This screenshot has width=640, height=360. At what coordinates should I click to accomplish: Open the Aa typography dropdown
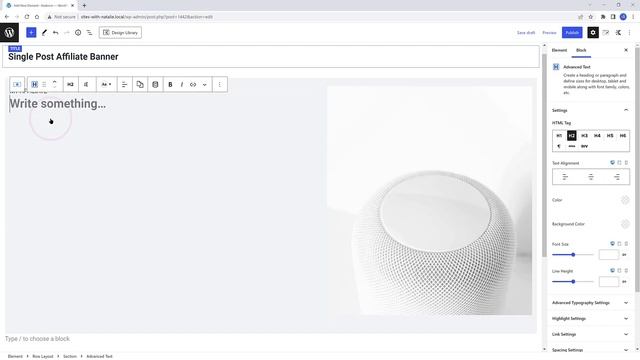pos(106,84)
